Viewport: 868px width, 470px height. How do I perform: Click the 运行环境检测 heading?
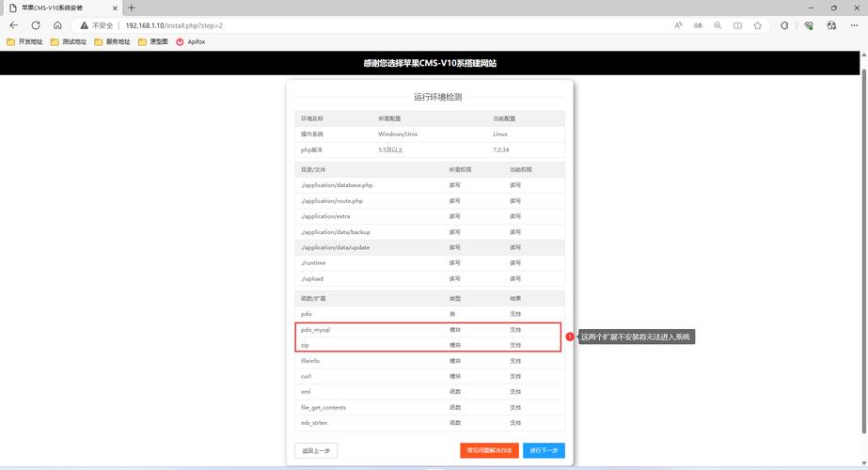438,97
